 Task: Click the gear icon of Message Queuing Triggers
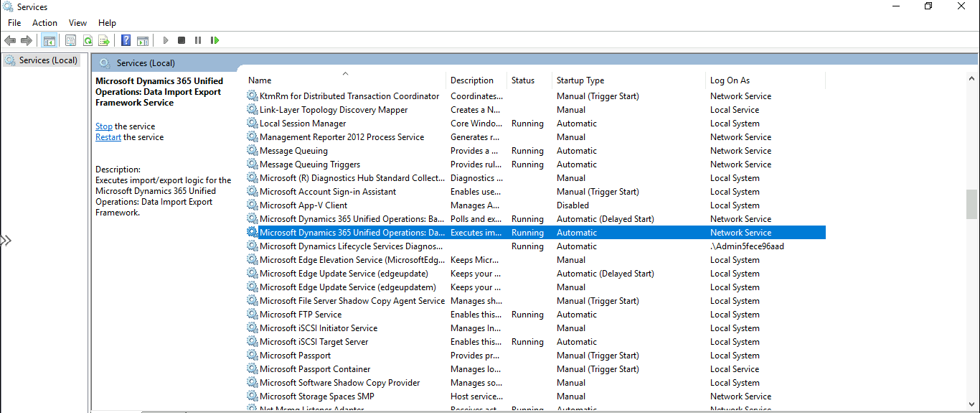252,164
